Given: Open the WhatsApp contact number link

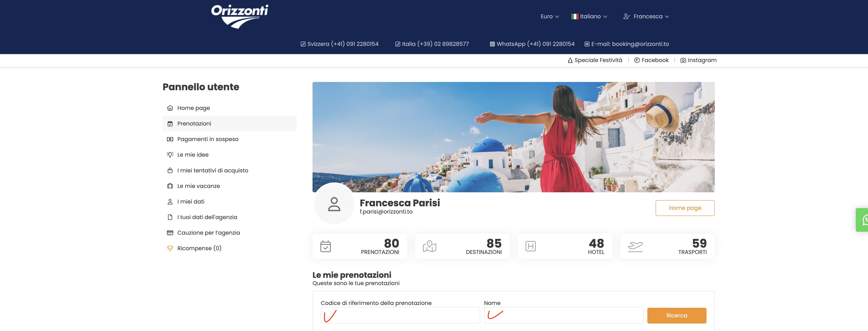Looking at the screenshot, I should tap(532, 44).
